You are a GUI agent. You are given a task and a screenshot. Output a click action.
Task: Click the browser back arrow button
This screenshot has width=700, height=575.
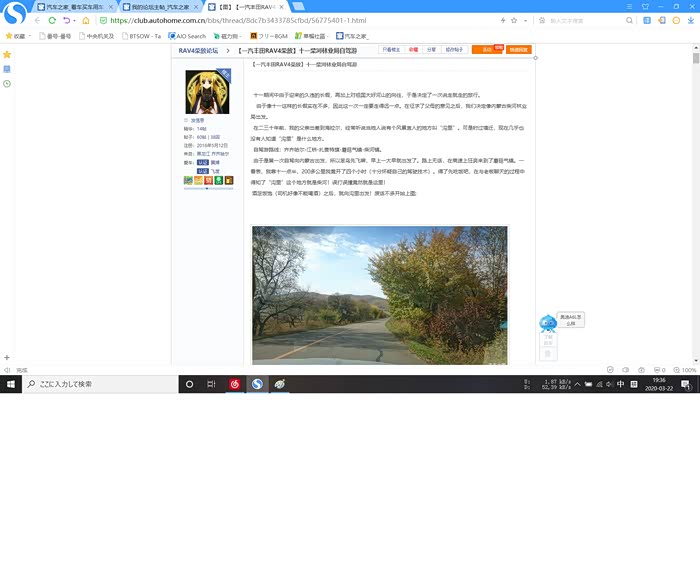38,20
